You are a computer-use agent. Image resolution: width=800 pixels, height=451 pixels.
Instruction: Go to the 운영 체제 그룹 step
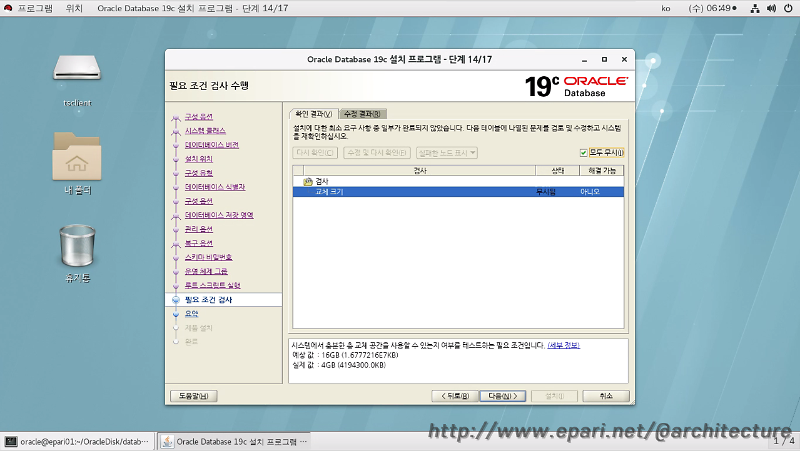tap(206, 271)
